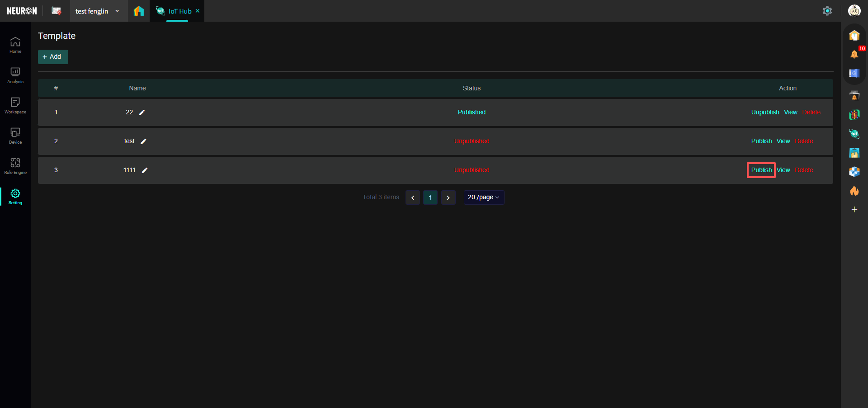Viewport: 868px width, 408px height.
Task: Click the gear settings icon in top bar
Action: [x=827, y=11]
